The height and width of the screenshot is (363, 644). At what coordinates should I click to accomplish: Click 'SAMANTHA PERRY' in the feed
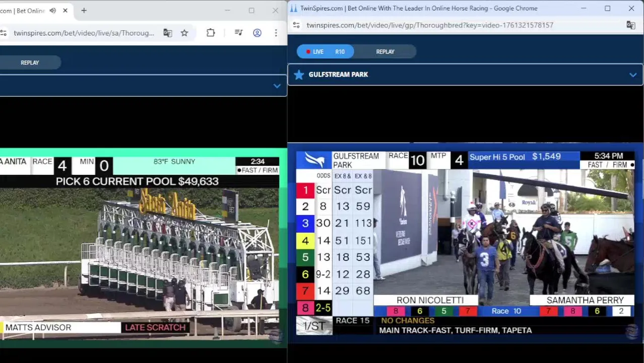pos(585,300)
